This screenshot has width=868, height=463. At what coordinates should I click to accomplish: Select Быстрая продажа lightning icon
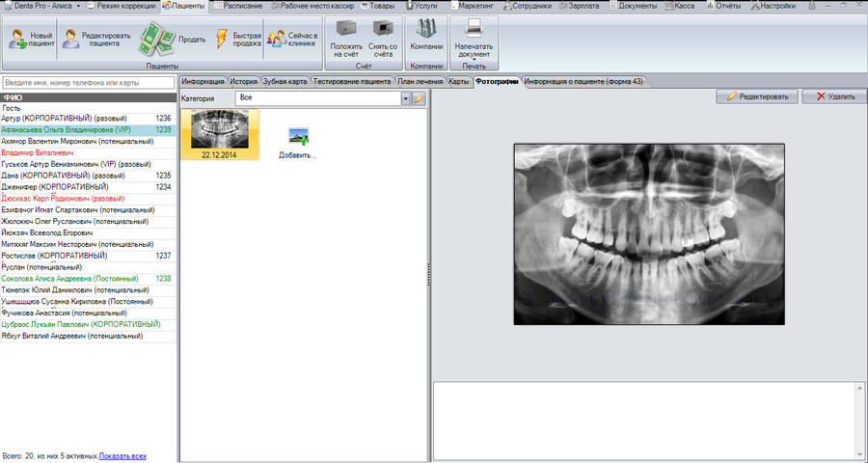point(221,39)
